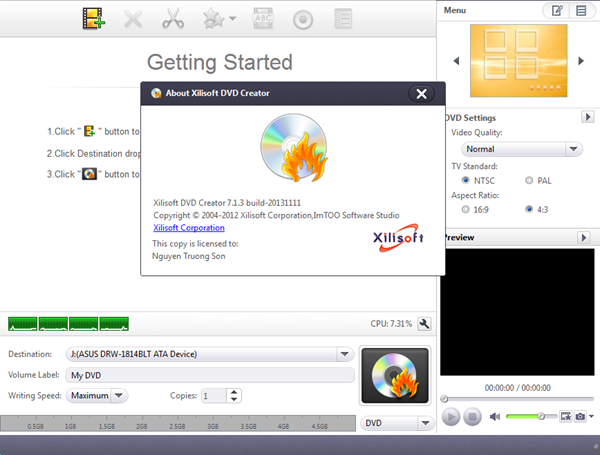Mute the preview volume speaker icon
Viewport: 600px width, 455px height.
coord(494,416)
